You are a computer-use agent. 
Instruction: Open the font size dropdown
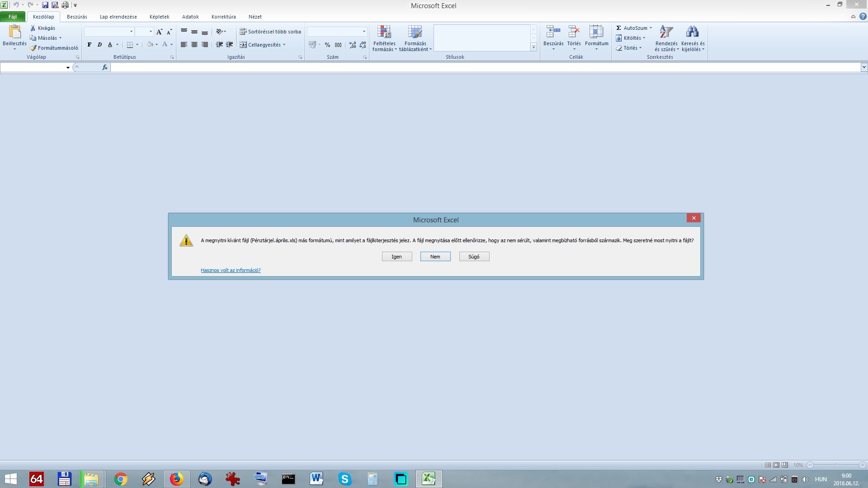pyautogui.click(x=151, y=32)
